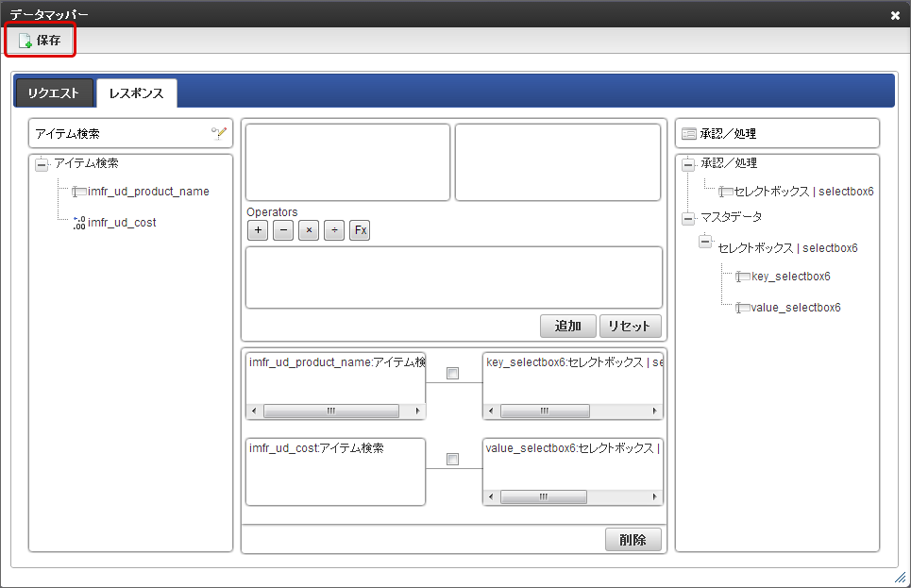Viewport: 911px width, 588px height.
Task: Click right scroll arrow under value_selectbox6 box
Action: point(654,496)
